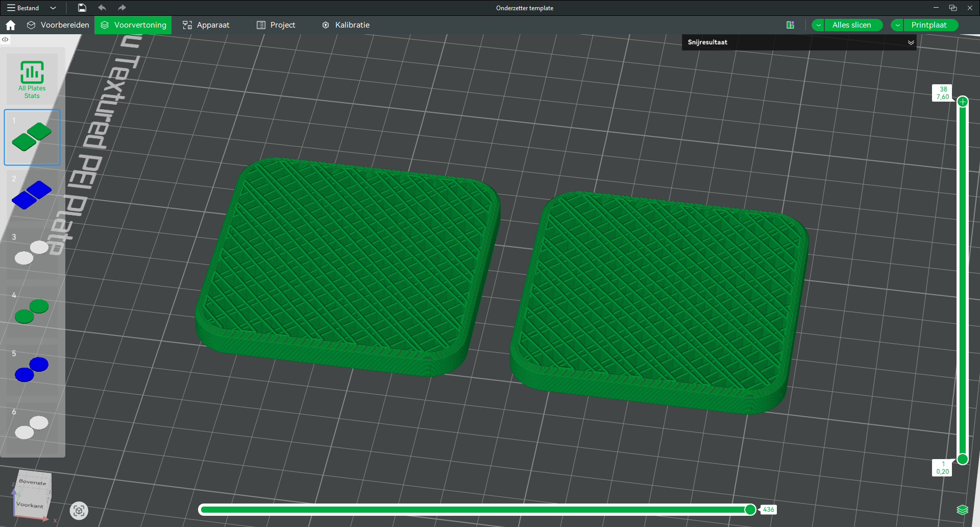The width and height of the screenshot is (980, 527).
Task: Expand the Bestand dropdown arrow
Action: [53, 8]
